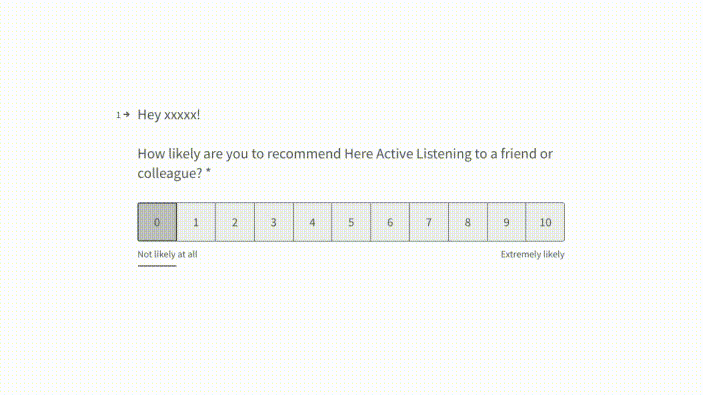The width and height of the screenshot is (703, 395).
Task: Select rating 0 on the scale
Action: pos(157,222)
